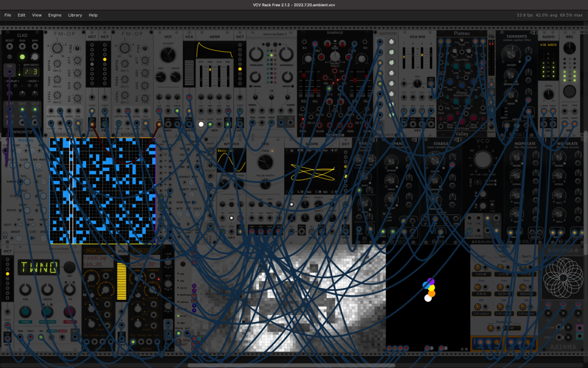This screenshot has height=368, width=588.
Task: Click the BPM input jack on CLKD
Action: (35, 47)
